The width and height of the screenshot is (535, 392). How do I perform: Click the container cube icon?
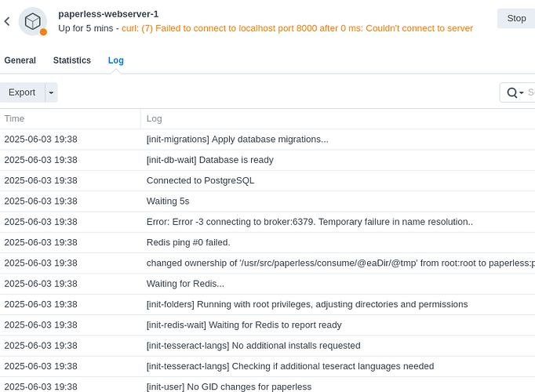point(33,21)
